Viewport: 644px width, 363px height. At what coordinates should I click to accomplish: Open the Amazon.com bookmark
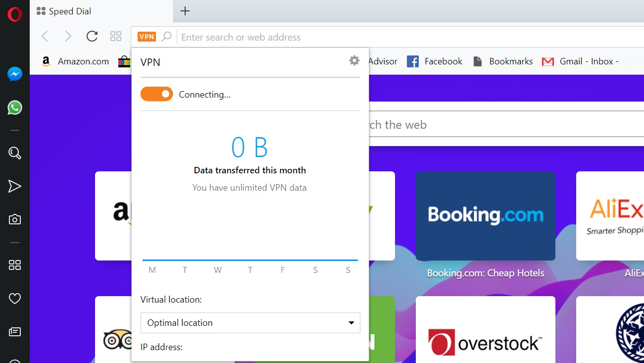[83, 61]
